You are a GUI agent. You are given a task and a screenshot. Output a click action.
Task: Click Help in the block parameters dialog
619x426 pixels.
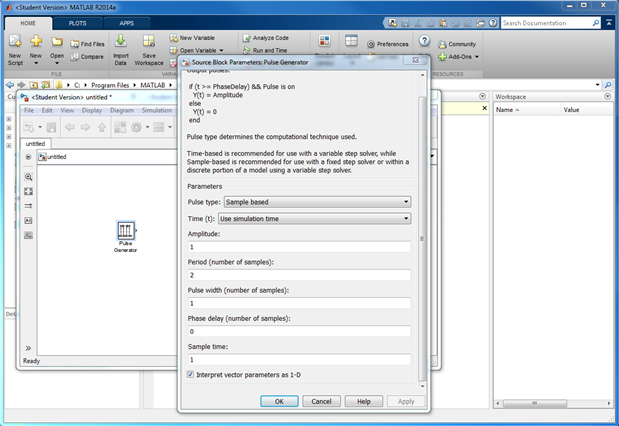pos(364,401)
